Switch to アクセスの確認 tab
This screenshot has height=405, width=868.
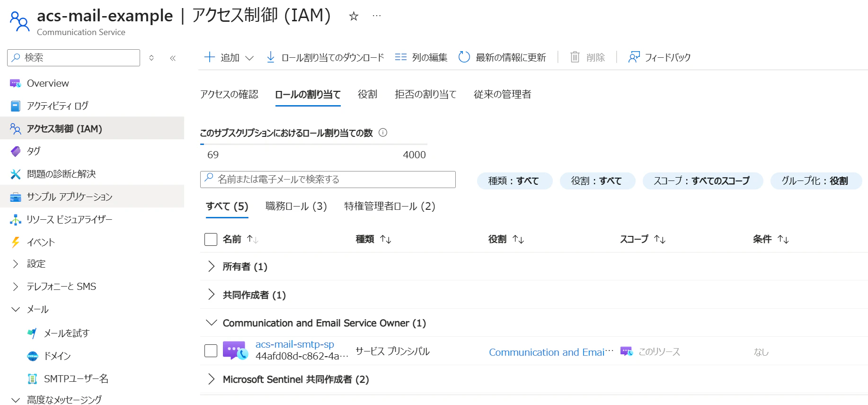[229, 94]
